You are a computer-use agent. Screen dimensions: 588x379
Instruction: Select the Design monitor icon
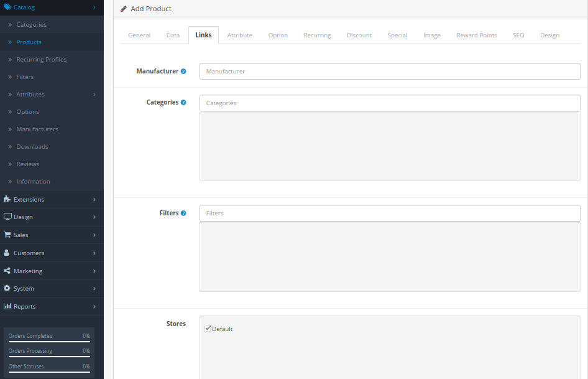[7, 217]
